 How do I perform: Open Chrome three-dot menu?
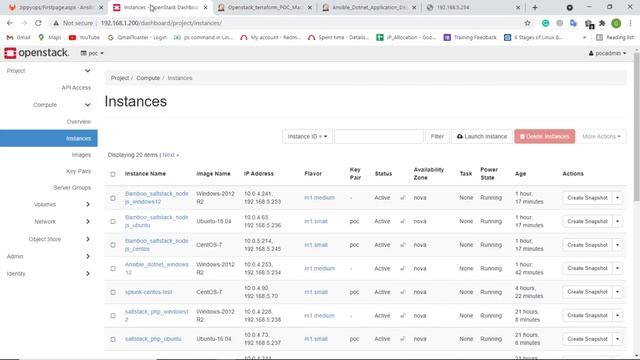630,23
